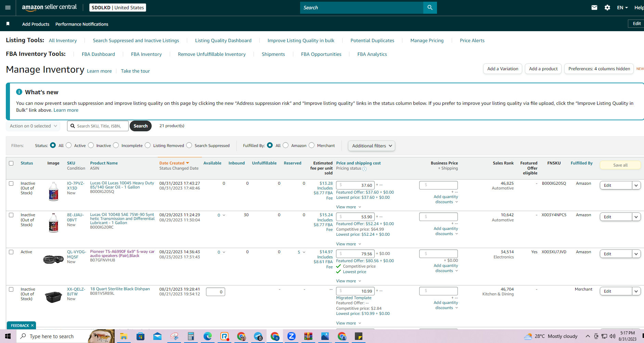Viewport: 644px width, 343px height.
Task: Open Sticky Notes from the taskbar
Action: pyautogui.click(x=359, y=336)
